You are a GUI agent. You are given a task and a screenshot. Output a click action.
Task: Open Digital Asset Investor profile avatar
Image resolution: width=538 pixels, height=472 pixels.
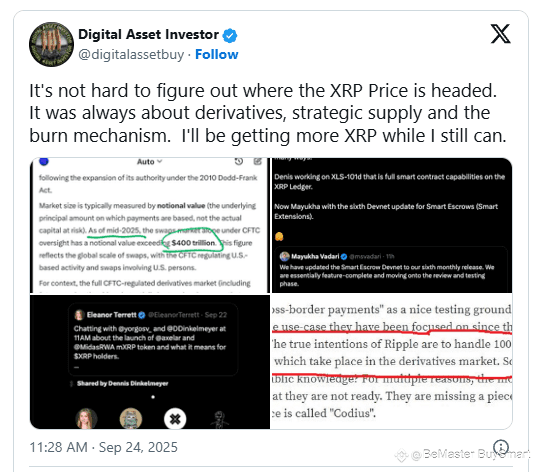(51, 44)
